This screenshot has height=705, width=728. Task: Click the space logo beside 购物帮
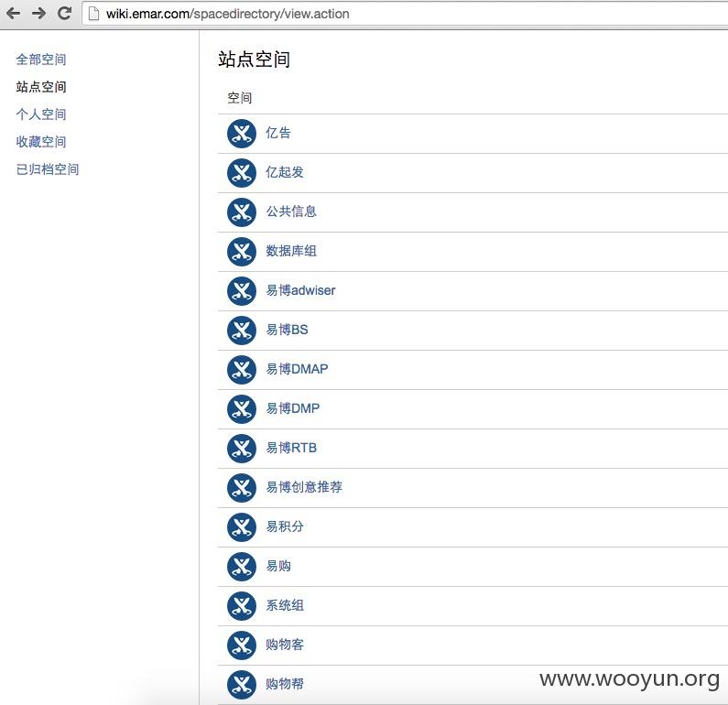[x=242, y=685]
